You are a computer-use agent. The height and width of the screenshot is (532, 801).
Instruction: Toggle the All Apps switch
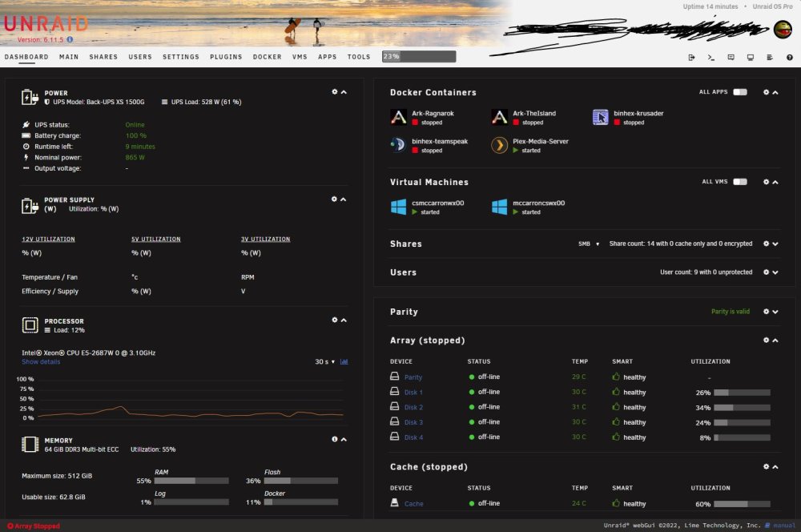[739, 92]
